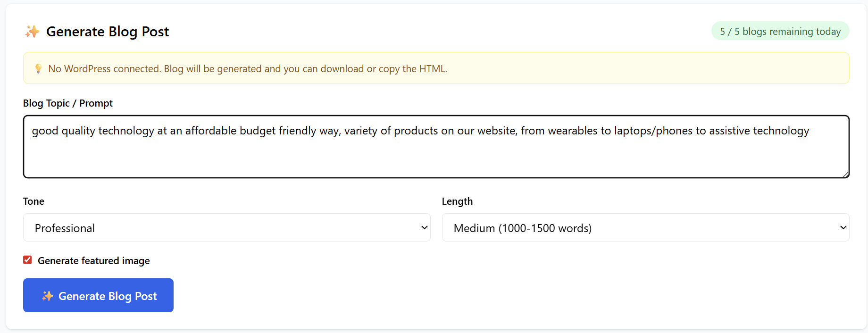Click the chevron arrow of the Tone selector

424,228
